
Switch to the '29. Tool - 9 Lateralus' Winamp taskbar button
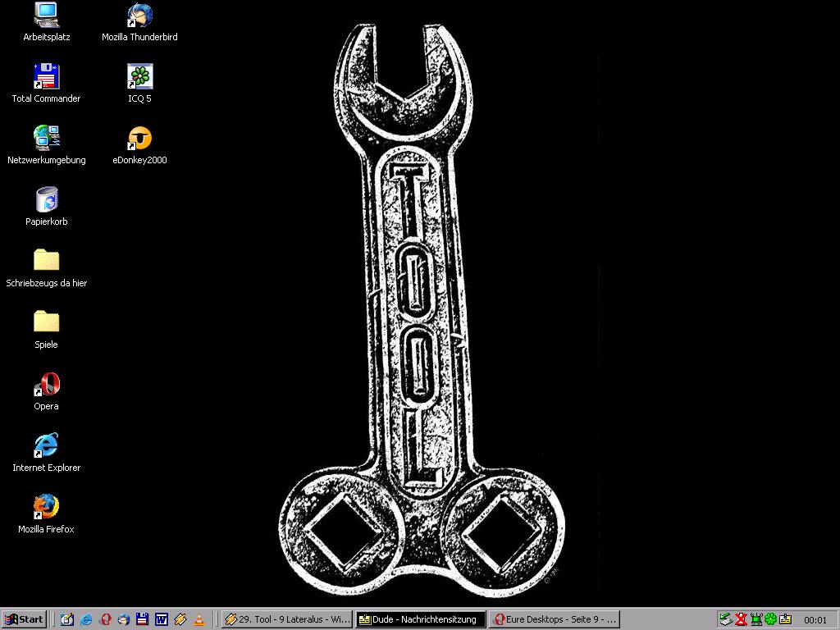point(286,619)
